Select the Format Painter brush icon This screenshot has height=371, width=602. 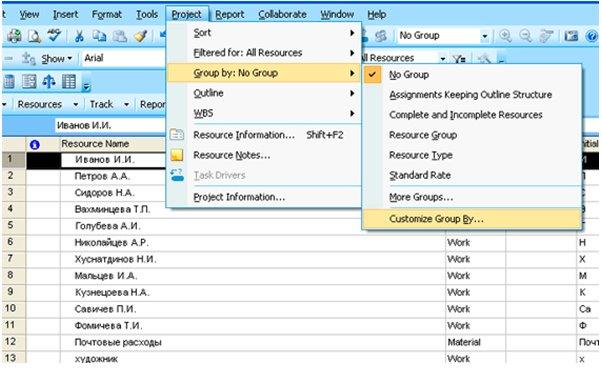pyautogui.click(x=141, y=36)
